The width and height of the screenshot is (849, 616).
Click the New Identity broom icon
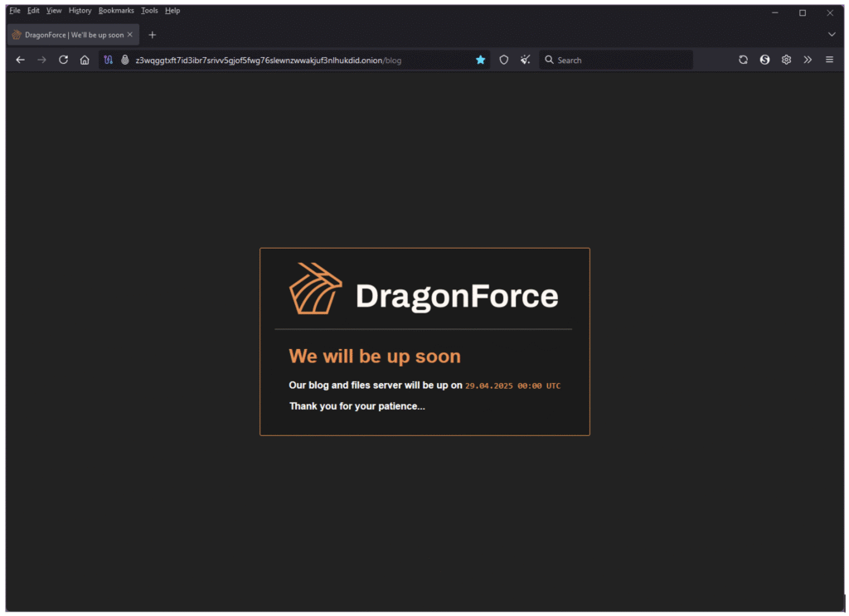[x=525, y=60]
